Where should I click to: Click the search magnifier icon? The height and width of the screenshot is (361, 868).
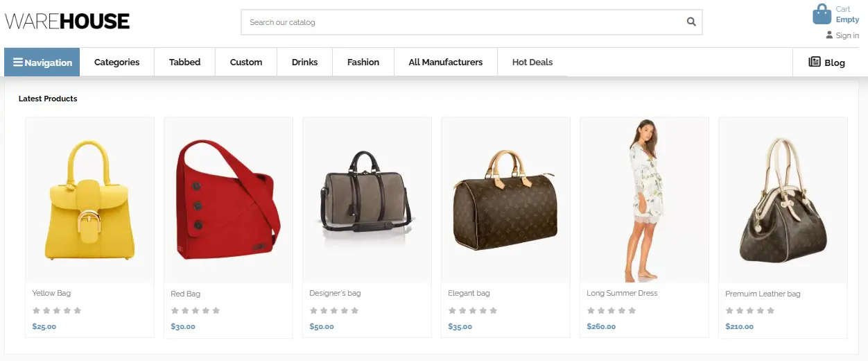[x=691, y=22]
